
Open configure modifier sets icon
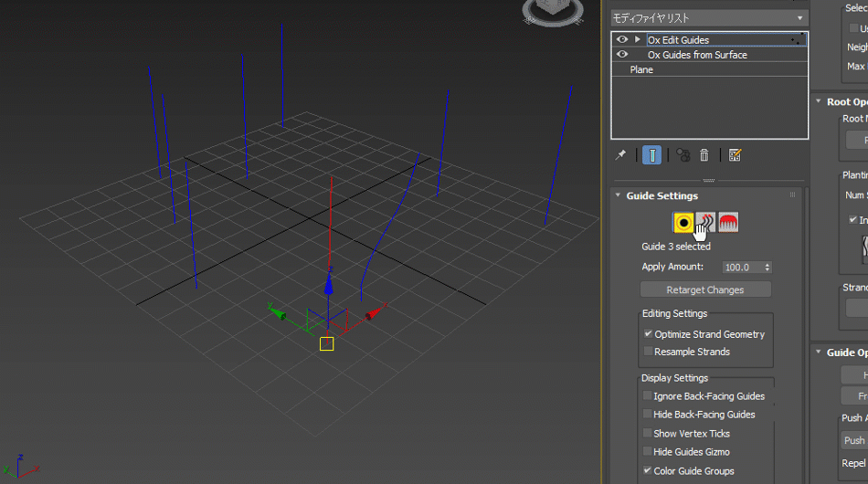[735, 155]
